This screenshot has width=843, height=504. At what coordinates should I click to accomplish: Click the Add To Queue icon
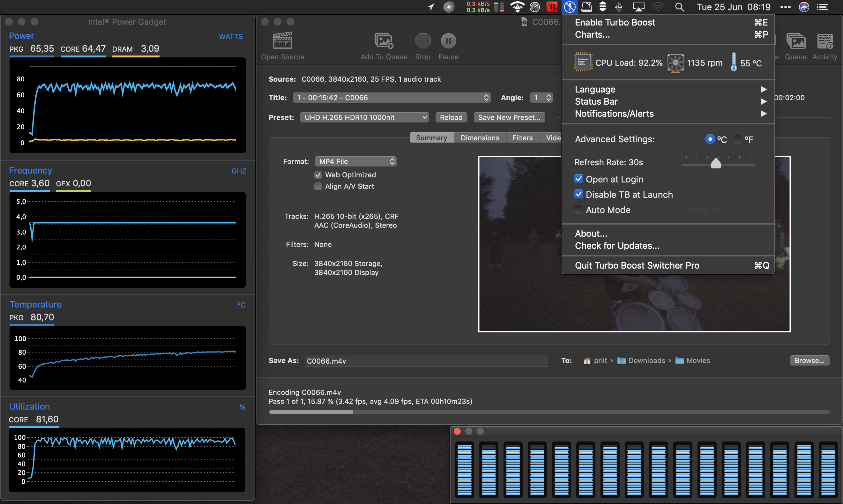(x=384, y=41)
